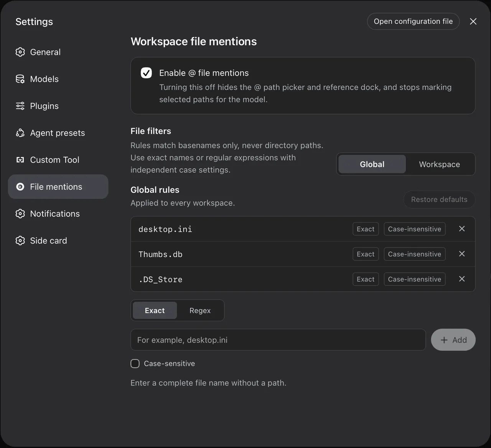The image size is (491, 448).
Task: Click the plus icon in Add button
Action: (444, 340)
